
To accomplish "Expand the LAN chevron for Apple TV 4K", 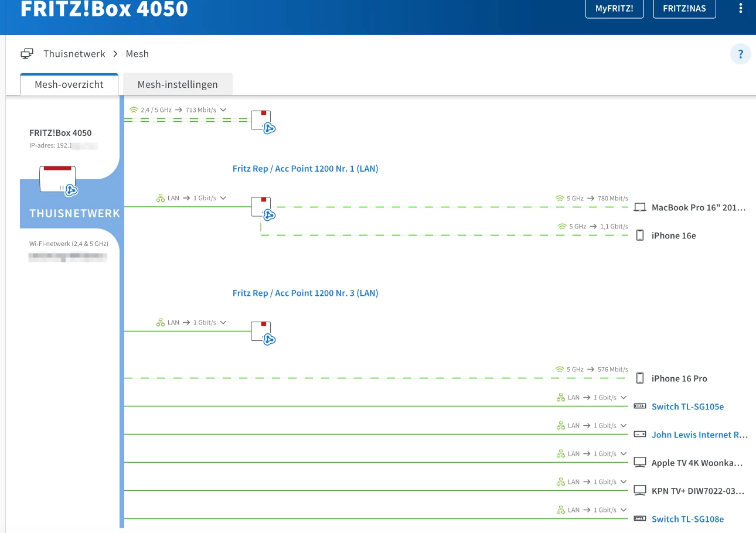I will (624, 454).
